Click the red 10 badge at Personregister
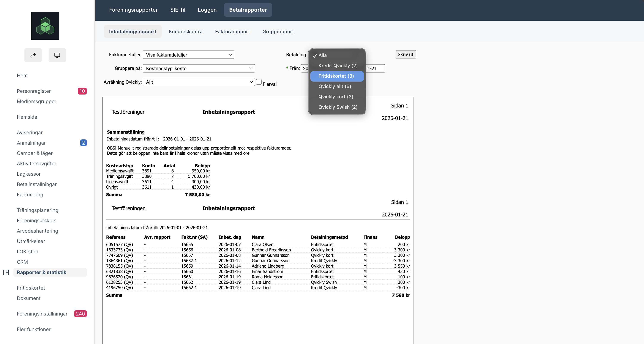The height and width of the screenshot is (344, 644). tap(82, 91)
